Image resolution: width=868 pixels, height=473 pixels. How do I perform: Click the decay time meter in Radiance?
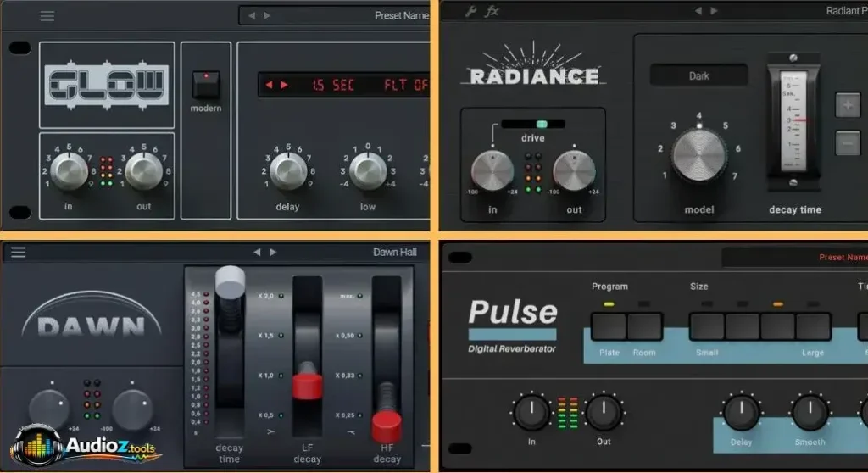coord(793,120)
